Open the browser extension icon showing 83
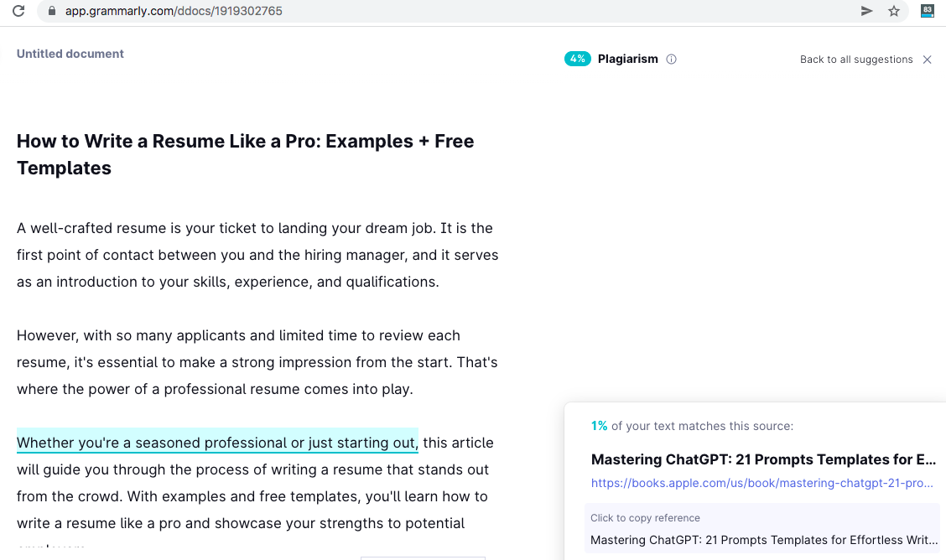Image resolution: width=946 pixels, height=560 pixels. (927, 11)
